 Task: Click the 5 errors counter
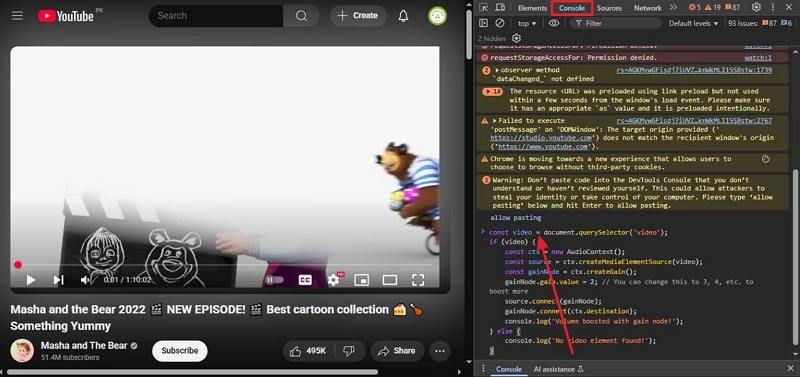[x=694, y=7]
